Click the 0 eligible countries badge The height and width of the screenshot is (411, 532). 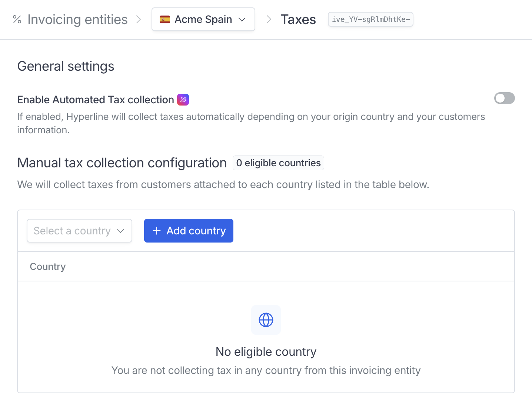[278, 163]
